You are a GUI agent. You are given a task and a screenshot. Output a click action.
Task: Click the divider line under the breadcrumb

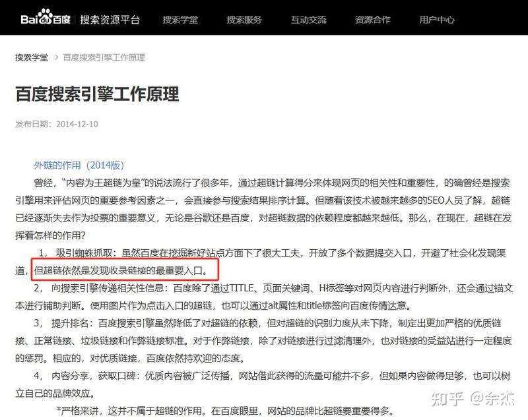click(x=264, y=71)
